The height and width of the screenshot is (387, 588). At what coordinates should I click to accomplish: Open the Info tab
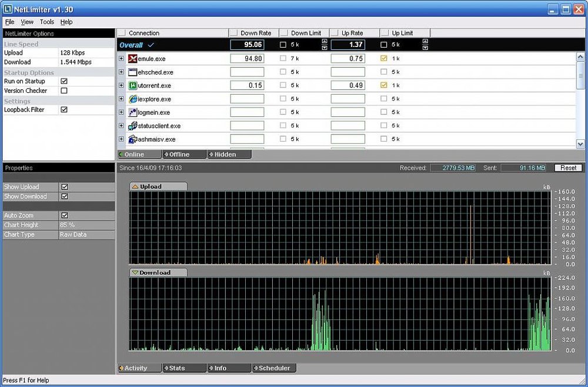coord(229,368)
